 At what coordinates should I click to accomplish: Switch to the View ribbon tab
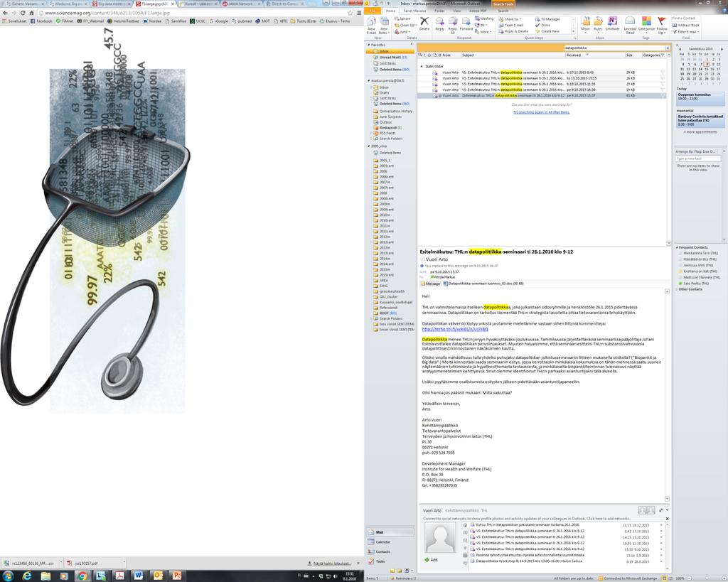pyautogui.click(x=457, y=11)
